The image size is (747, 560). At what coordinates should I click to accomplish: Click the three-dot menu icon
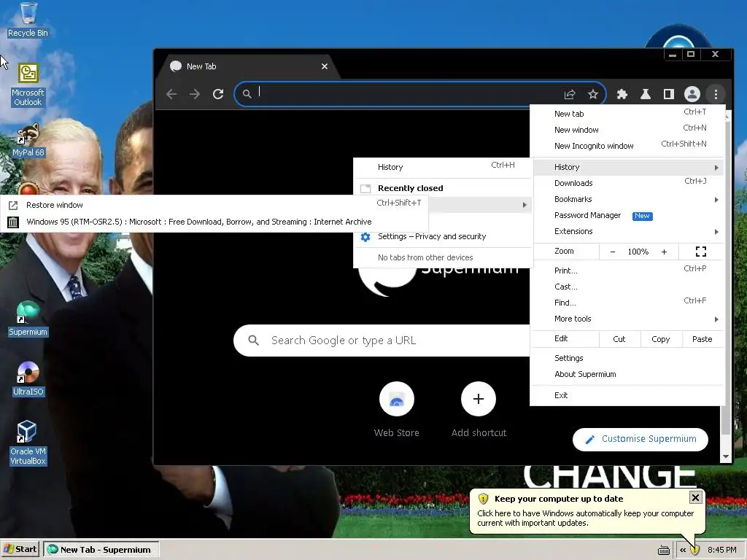(716, 94)
